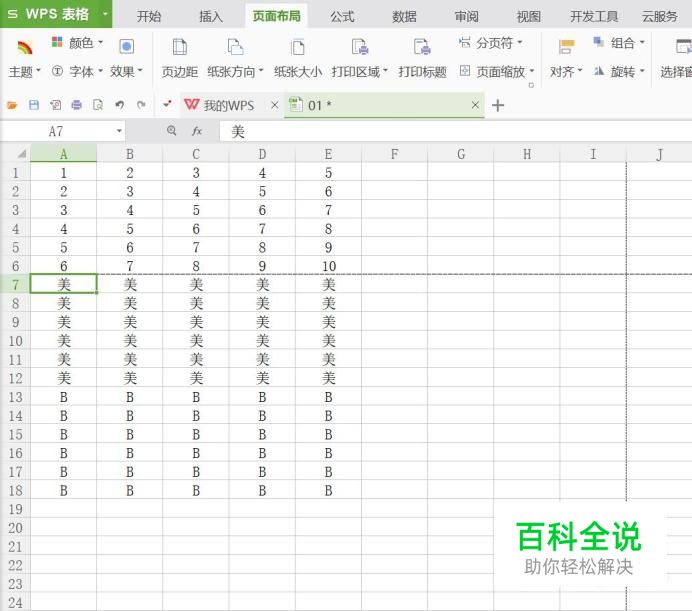Image resolution: width=692 pixels, height=611 pixels.
Task: Select cell A7 containing 美
Action: point(64,284)
